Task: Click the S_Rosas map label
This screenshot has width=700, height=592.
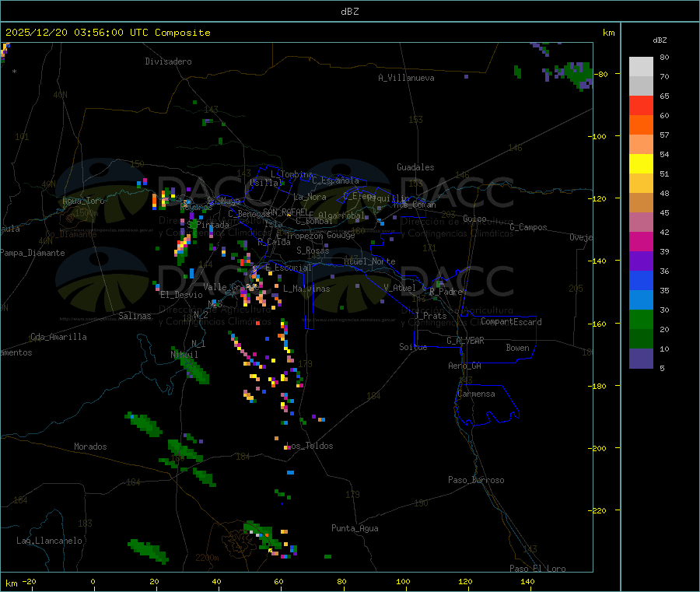Action: [313, 250]
